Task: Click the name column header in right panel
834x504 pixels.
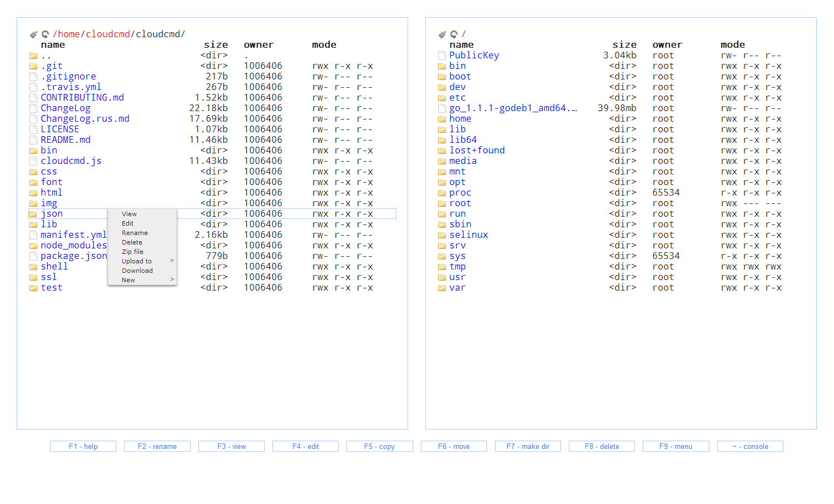Action: pos(461,45)
